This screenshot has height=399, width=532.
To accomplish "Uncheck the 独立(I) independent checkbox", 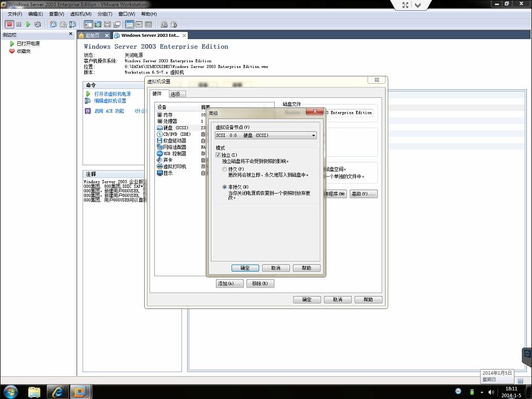I will 218,155.
